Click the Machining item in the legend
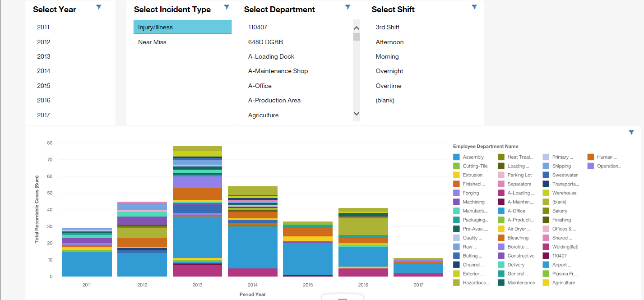The height and width of the screenshot is (300, 644). 472,202
